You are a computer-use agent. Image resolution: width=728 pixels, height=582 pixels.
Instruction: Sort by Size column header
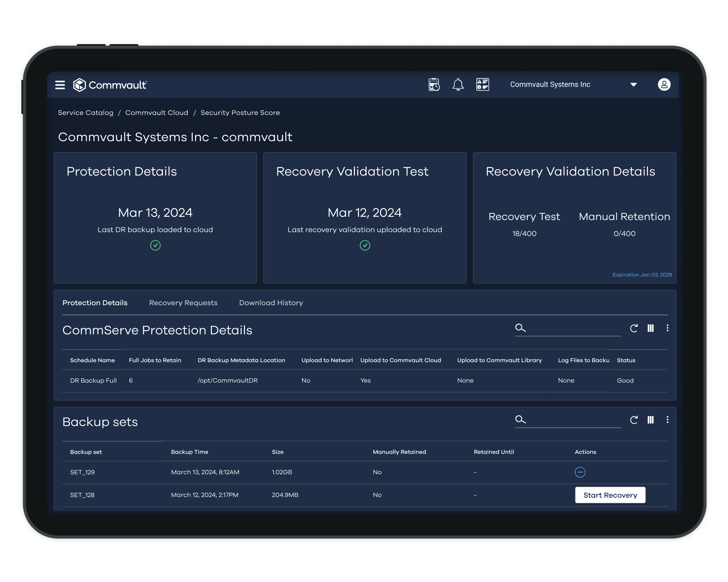(x=278, y=452)
